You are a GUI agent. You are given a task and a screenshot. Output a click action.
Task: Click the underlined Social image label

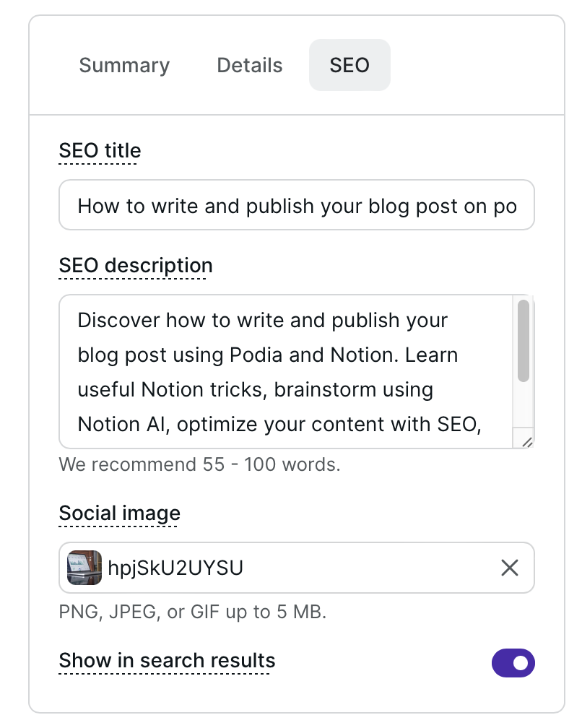(x=120, y=513)
